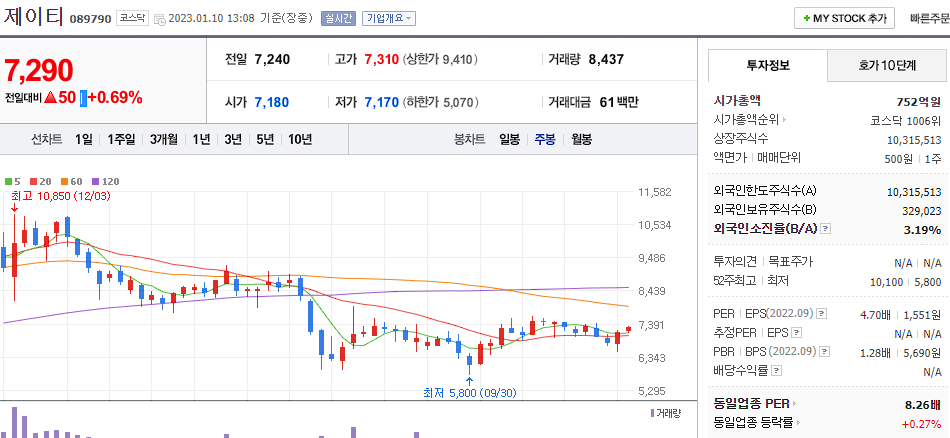Open the 투자의견 link

pos(736,262)
